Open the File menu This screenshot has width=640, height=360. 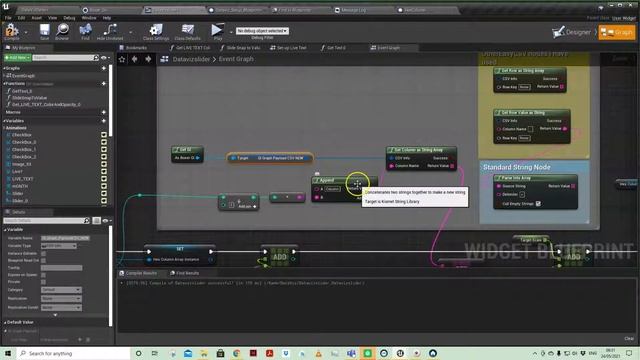pyautogui.click(x=8, y=18)
